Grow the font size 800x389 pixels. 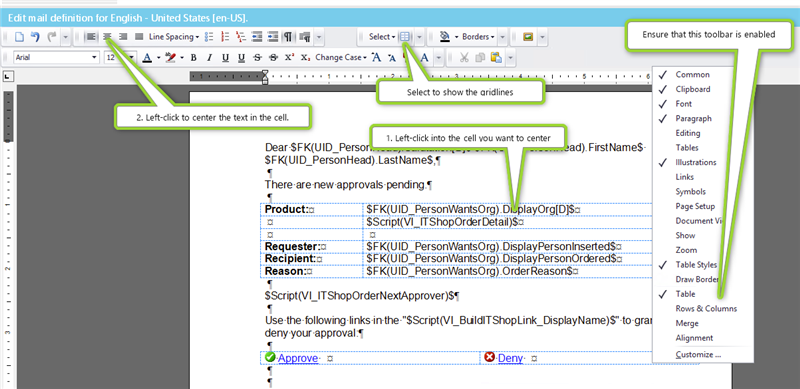click(377, 58)
